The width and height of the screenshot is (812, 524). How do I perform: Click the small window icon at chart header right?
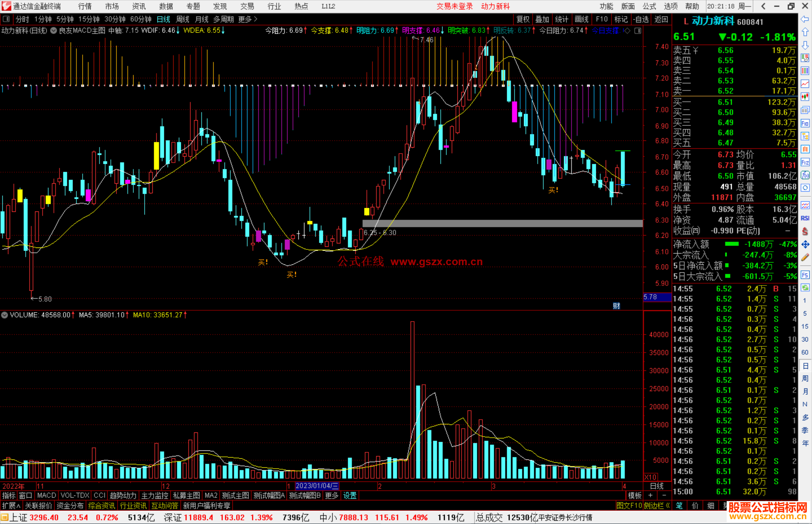click(x=638, y=30)
